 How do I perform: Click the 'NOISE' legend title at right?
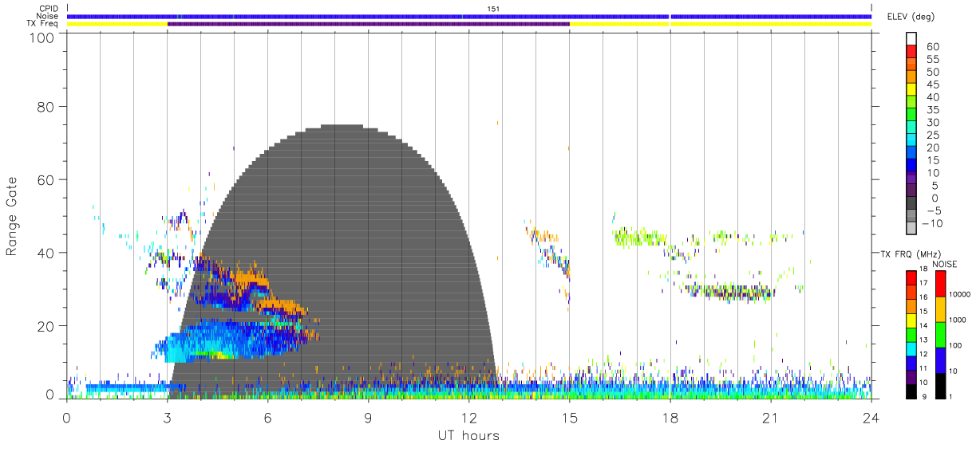(946, 264)
